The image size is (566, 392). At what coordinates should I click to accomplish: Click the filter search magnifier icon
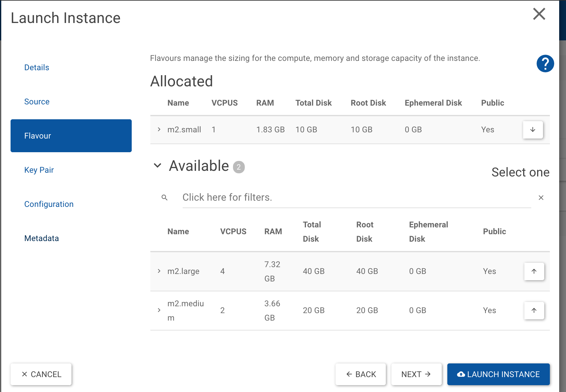(165, 198)
